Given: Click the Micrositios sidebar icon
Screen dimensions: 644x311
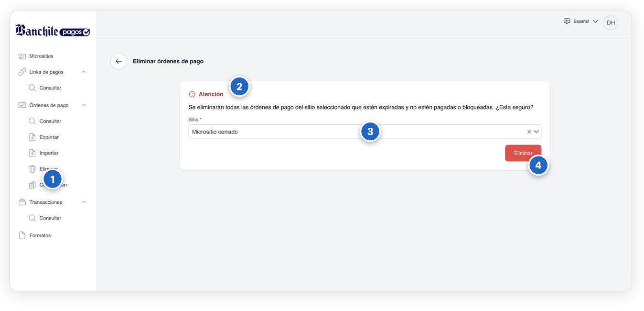Looking at the screenshot, I should coord(22,56).
